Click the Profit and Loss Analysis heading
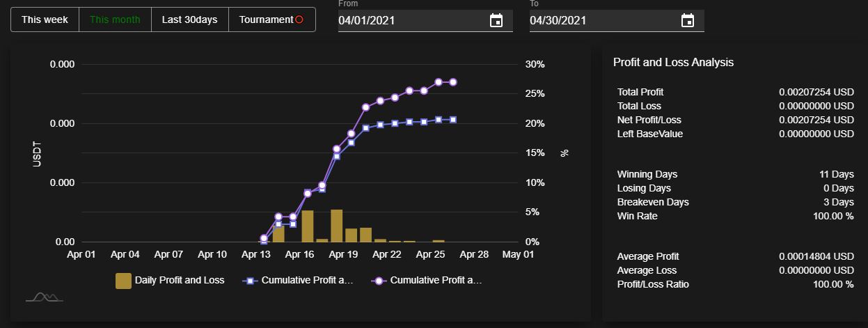 673,63
